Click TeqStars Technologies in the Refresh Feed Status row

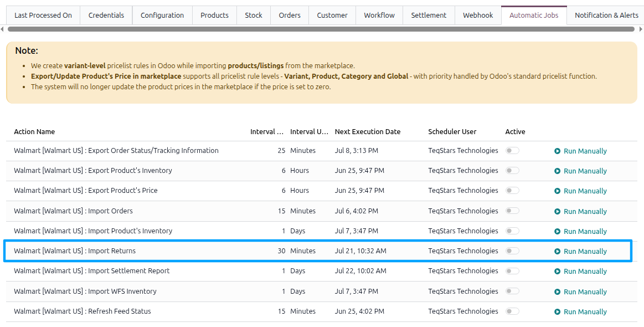(x=463, y=311)
